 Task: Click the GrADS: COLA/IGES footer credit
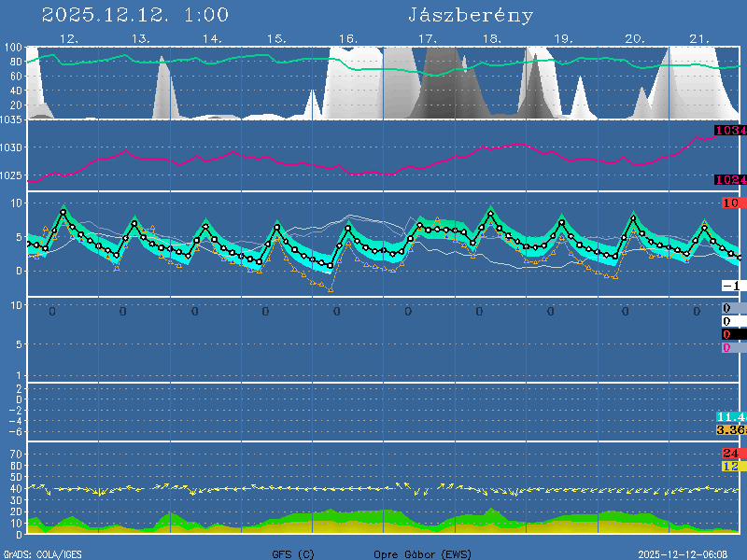click(43, 554)
